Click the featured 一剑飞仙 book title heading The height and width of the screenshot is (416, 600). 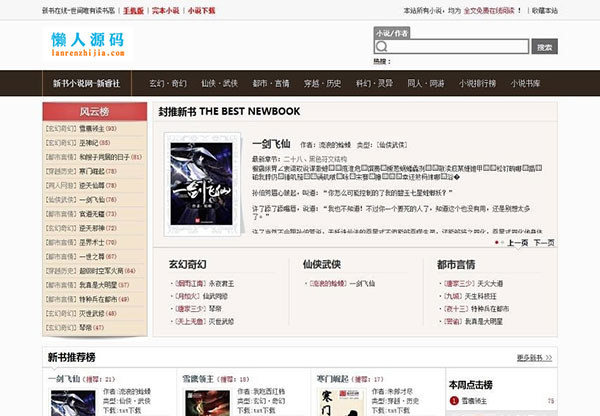[271, 144]
